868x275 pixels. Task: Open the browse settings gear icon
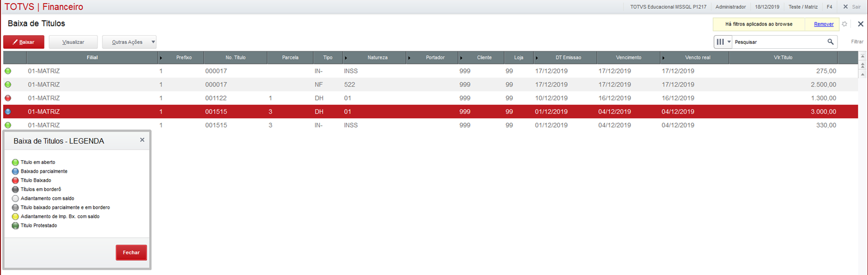(844, 24)
